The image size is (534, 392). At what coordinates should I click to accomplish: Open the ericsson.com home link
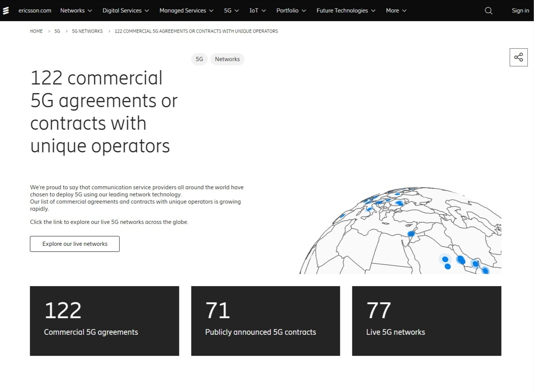click(35, 11)
